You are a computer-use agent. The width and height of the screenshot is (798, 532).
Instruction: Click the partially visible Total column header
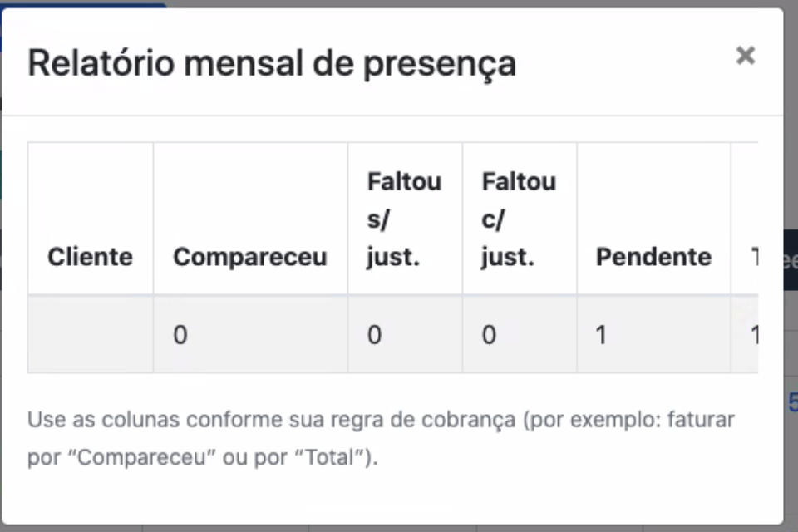coord(750,257)
